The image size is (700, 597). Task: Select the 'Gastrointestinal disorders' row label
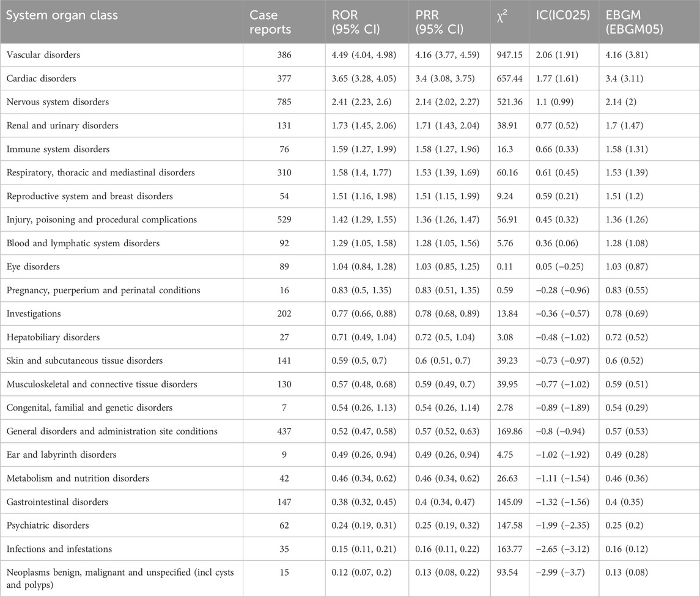click(x=57, y=502)
